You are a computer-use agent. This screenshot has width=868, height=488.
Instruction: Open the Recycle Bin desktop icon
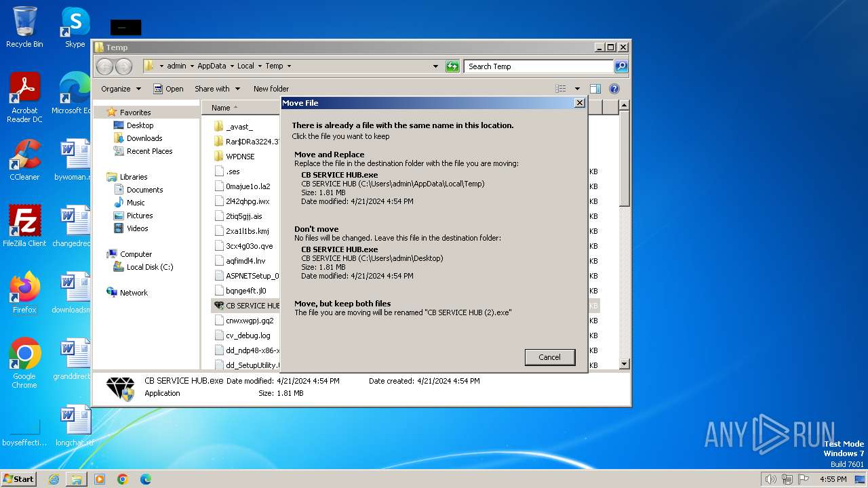[24, 27]
